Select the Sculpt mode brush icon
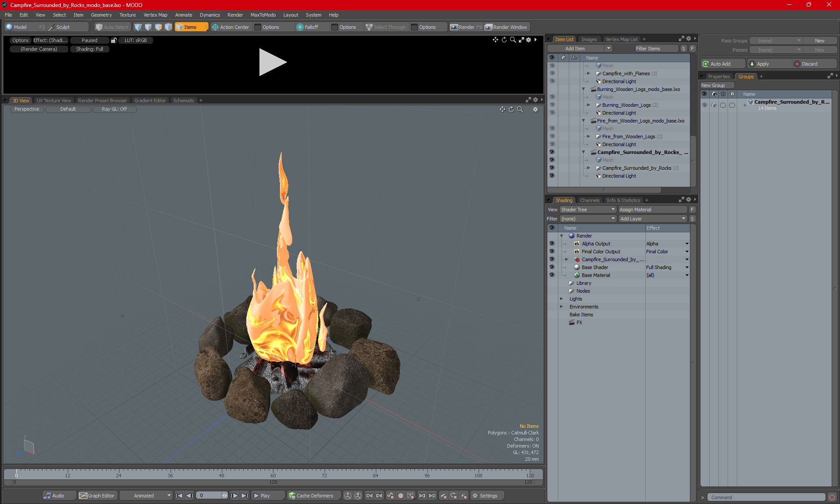This screenshot has width=840, height=504. coord(52,27)
